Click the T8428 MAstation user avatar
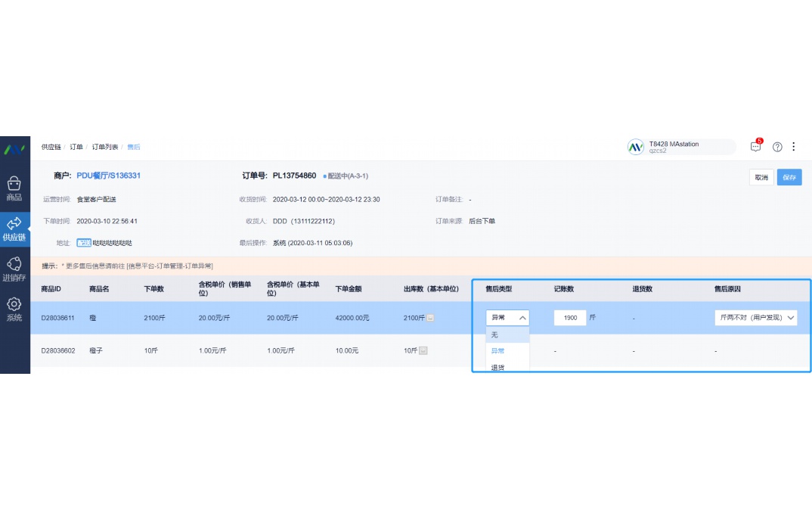812x510 pixels. pos(636,146)
